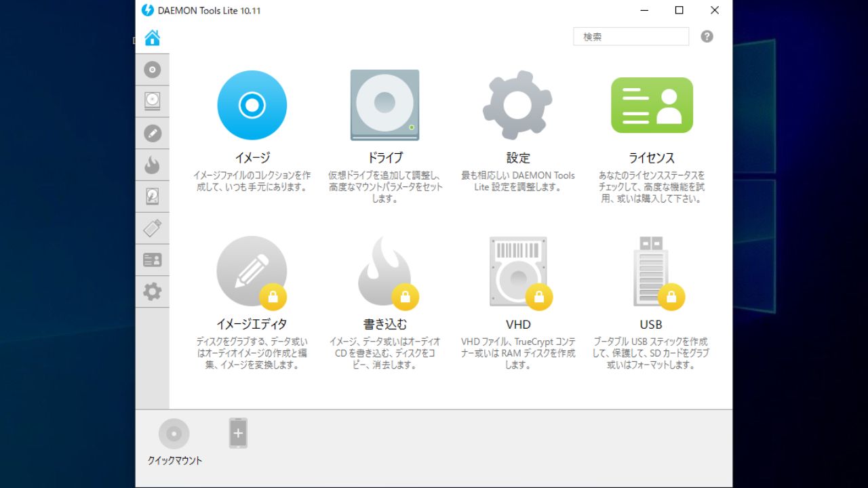Open the USB stick icon in the sidebar
The image size is (868, 488).
click(x=152, y=228)
